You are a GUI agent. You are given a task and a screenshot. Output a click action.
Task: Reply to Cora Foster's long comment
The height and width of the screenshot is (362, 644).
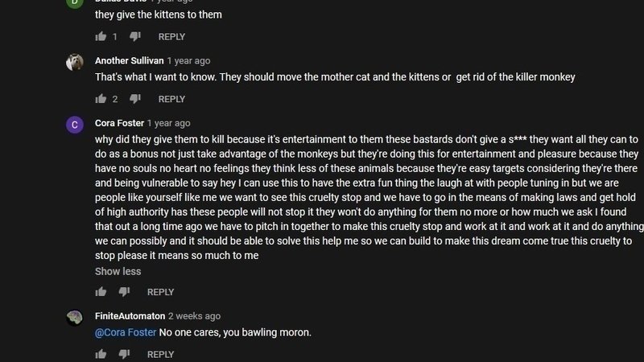pos(160,292)
